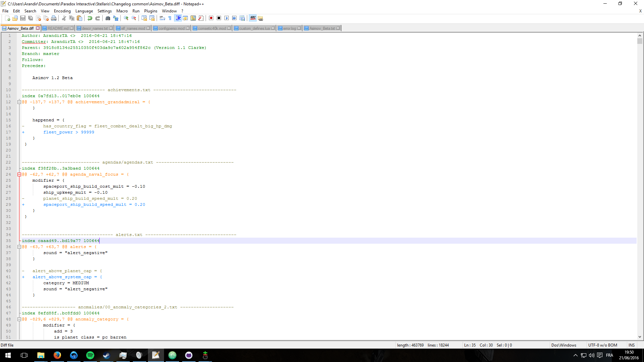
Task: Cut selection using the scissors icon
Action: point(64,18)
